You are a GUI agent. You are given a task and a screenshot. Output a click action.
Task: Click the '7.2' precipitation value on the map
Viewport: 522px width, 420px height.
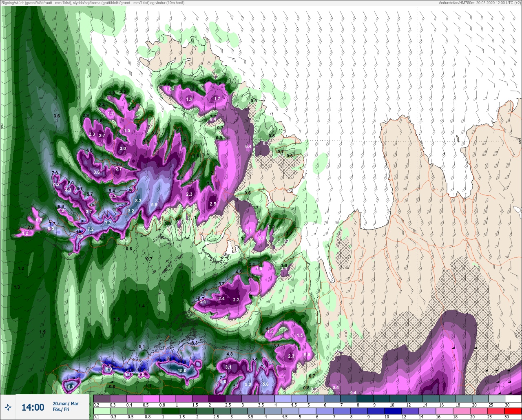coord(91,229)
